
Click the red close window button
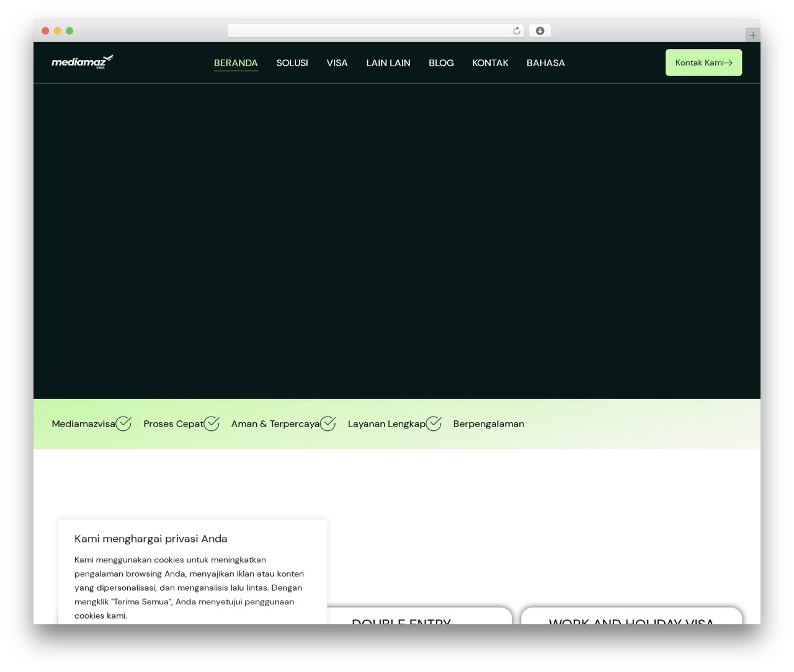point(45,31)
